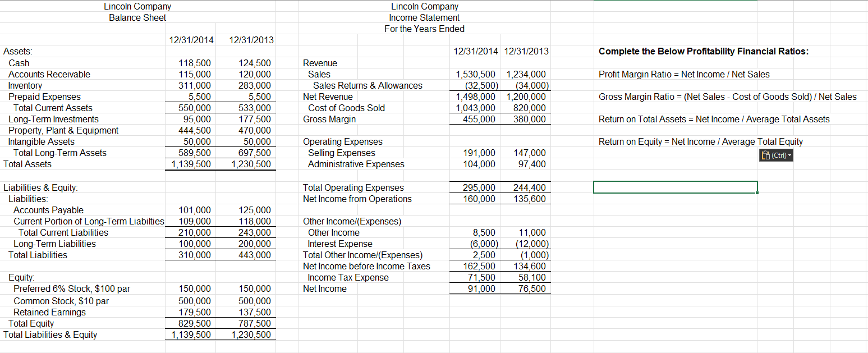Click 2013 Sales value 1,234,000
868x353 pixels.
[x=526, y=74]
